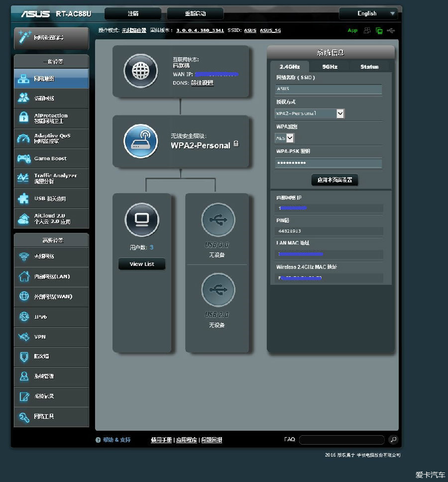Open the feedback link in footer
The height and width of the screenshot is (482, 448).
[212, 440]
